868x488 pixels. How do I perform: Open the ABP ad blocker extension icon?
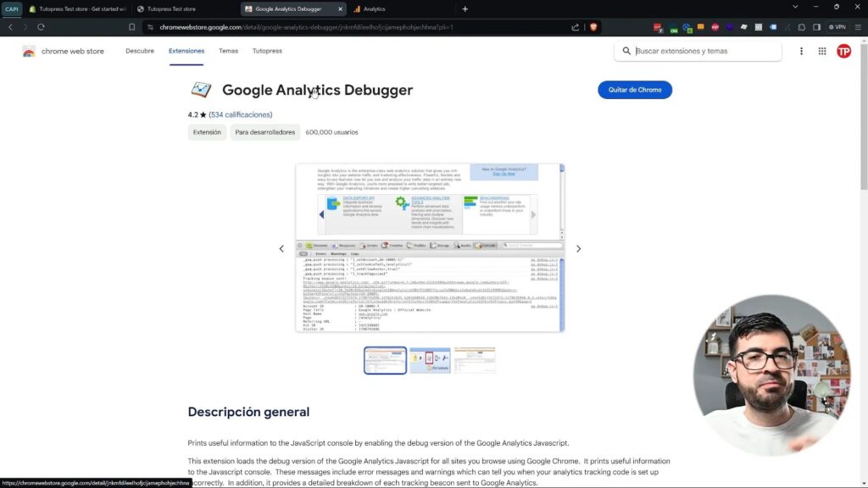715,26
